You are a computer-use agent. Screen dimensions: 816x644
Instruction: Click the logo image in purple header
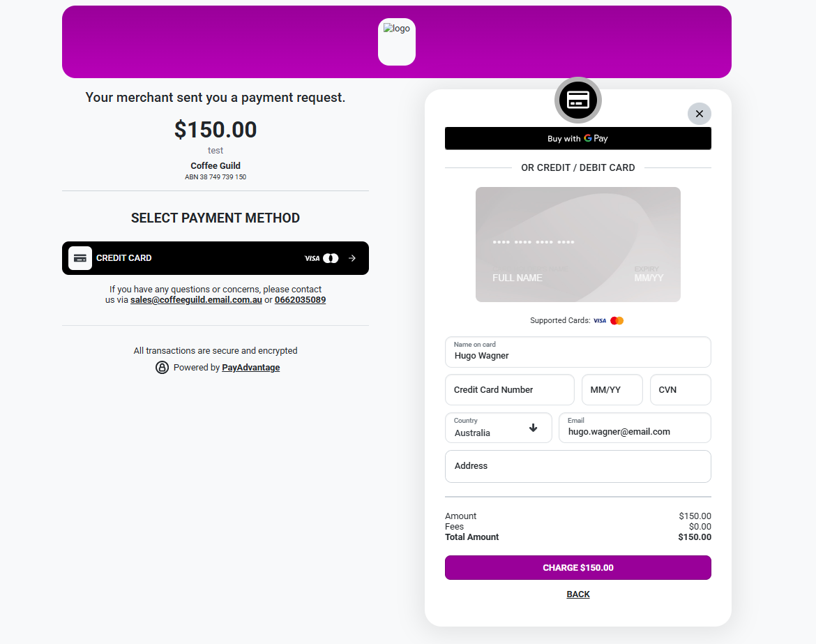click(x=396, y=42)
